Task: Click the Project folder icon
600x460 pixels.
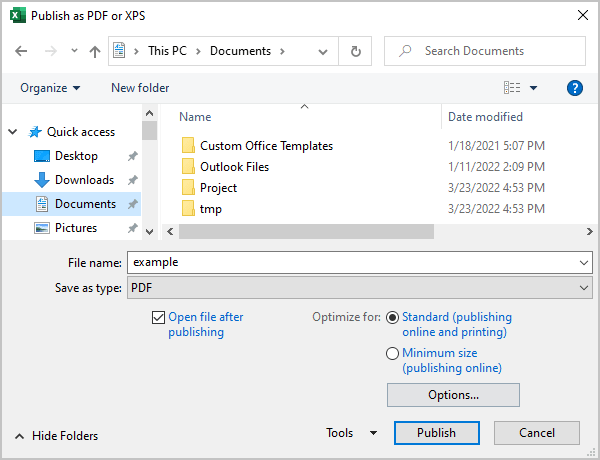Action: coord(188,188)
